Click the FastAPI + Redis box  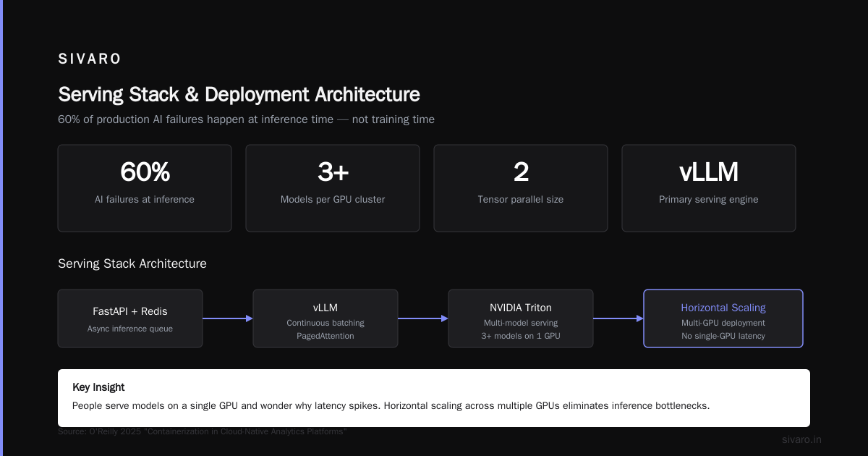(130, 318)
